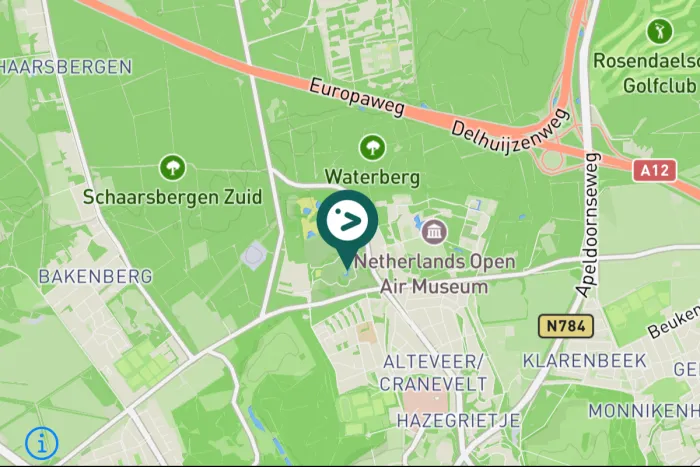Click the Schaarsbergen Zuid tree icon
This screenshot has height=467, width=700.
(x=172, y=167)
